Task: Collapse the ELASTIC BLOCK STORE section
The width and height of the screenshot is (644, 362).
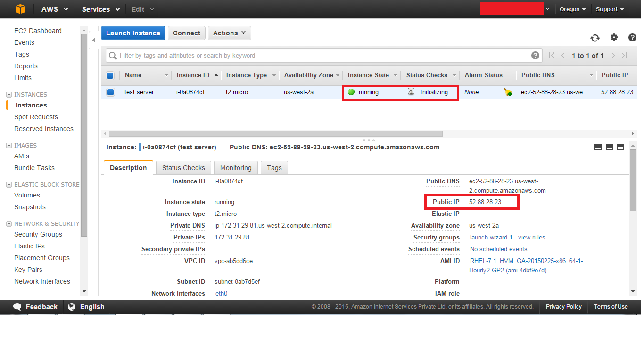Action: click(x=9, y=185)
